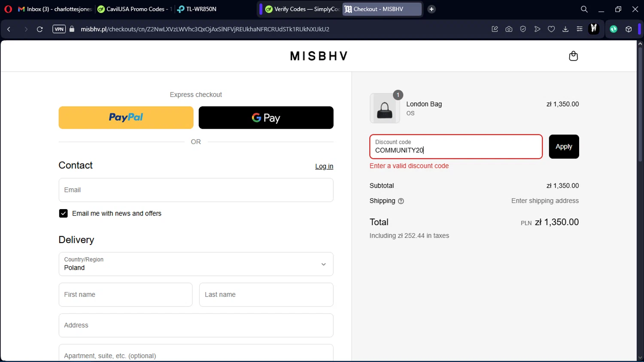
Task: Open a new browser tab
Action: [x=431, y=9]
